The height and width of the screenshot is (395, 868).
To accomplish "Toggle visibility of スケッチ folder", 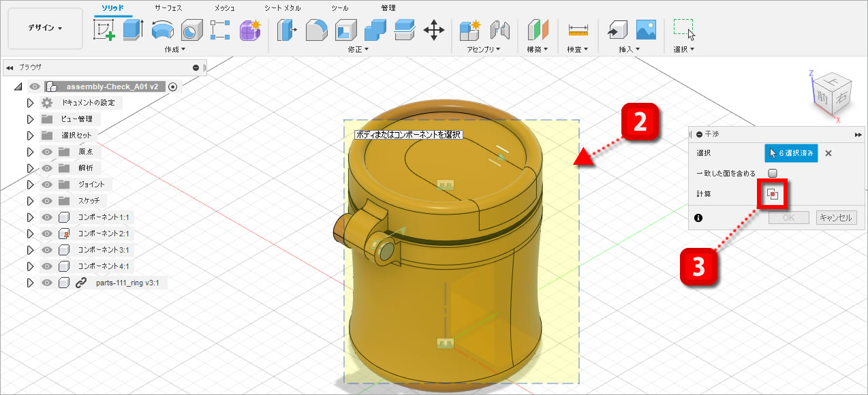I will pos(47,201).
